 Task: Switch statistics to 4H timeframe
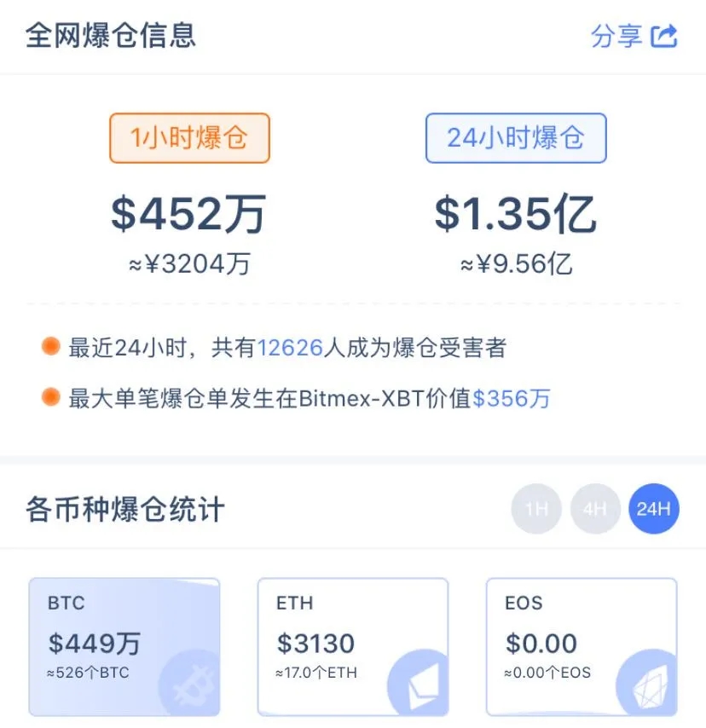(595, 509)
